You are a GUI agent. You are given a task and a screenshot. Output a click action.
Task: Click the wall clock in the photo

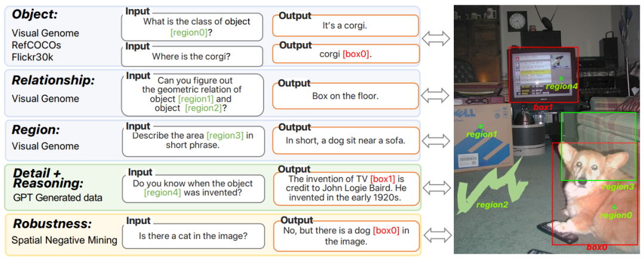(x=518, y=22)
